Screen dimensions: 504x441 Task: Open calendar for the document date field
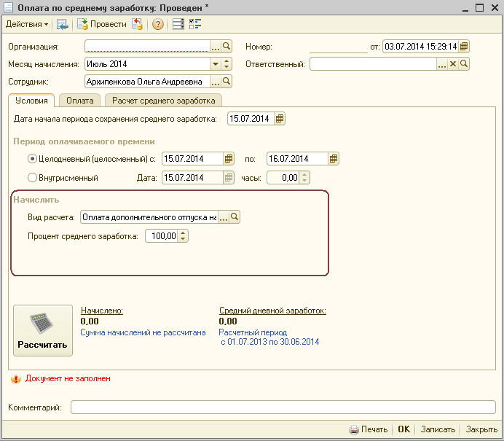click(x=464, y=47)
